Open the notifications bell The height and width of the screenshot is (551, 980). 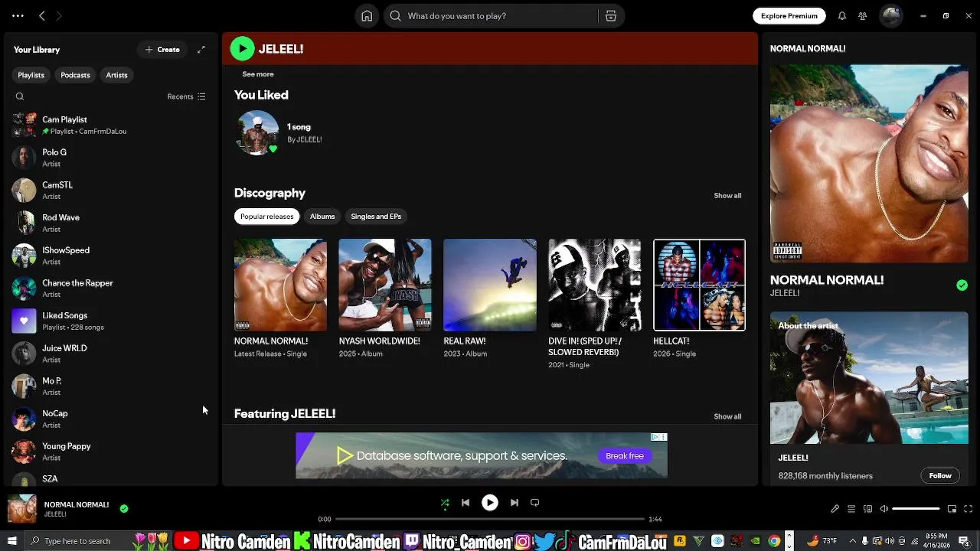(x=842, y=16)
